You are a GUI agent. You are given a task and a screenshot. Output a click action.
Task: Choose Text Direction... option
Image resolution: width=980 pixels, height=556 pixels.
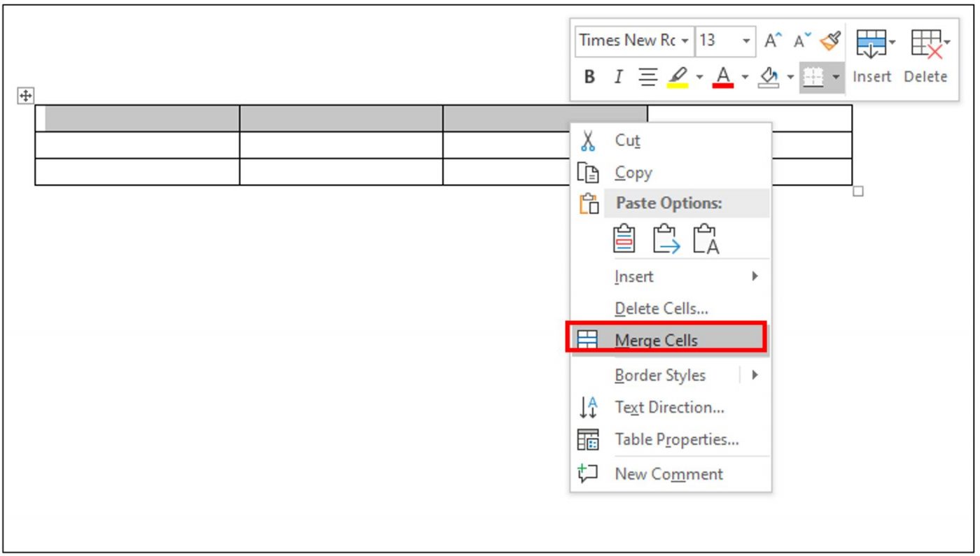pyautogui.click(x=671, y=407)
